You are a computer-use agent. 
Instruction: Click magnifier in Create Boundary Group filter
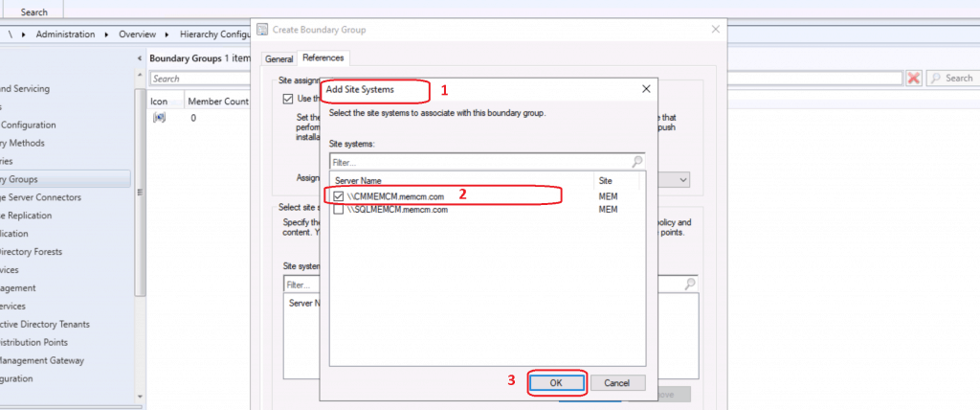(x=690, y=284)
